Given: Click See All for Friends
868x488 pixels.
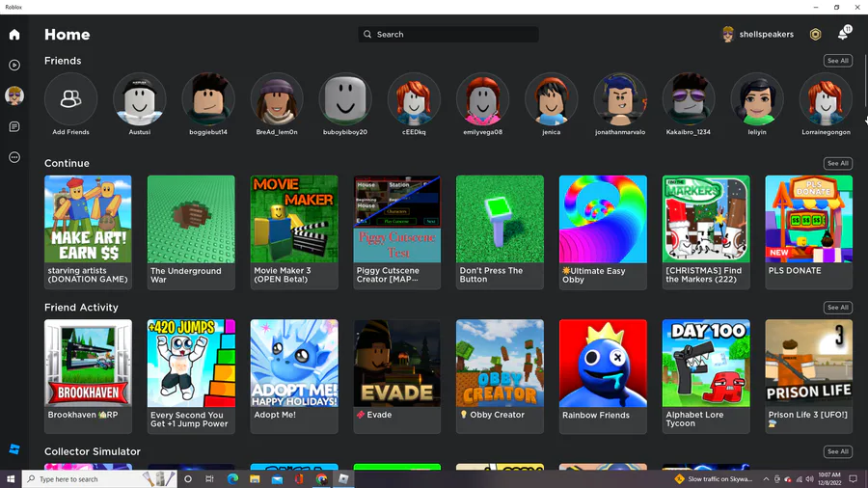Looking at the screenshot, I should tap(837, 61).
